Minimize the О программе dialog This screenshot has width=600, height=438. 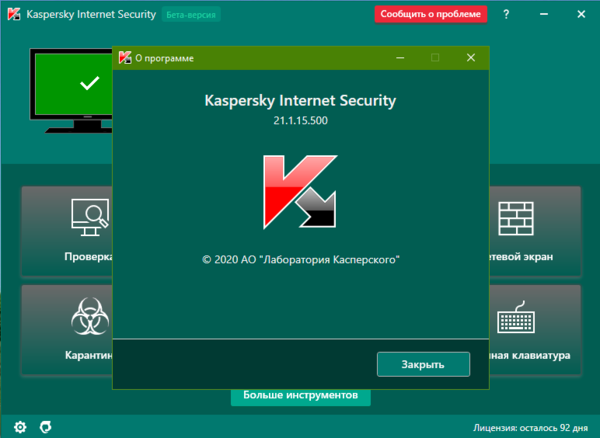[400, 58]
